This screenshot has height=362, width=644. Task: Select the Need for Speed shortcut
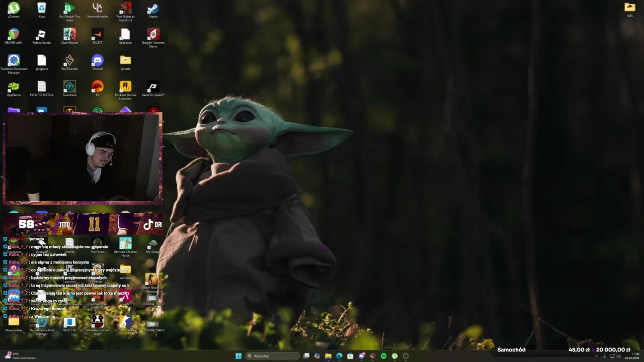[153, 88]
